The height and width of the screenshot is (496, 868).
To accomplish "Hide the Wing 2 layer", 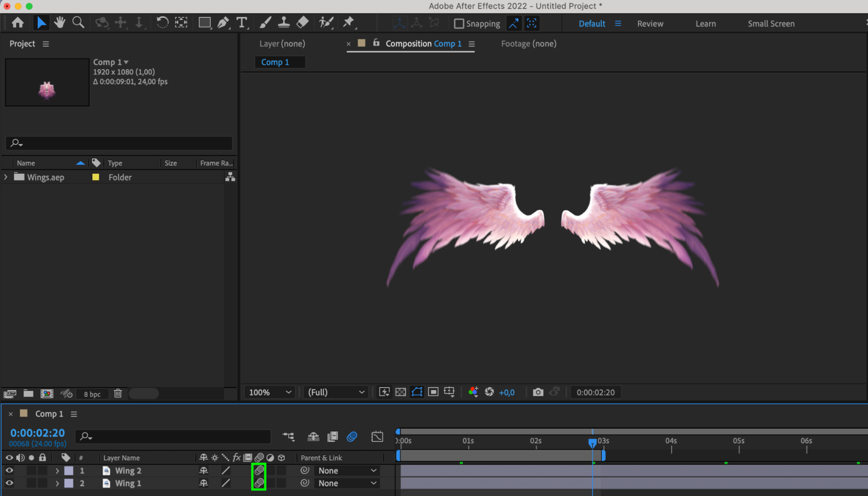I will 9,470.
